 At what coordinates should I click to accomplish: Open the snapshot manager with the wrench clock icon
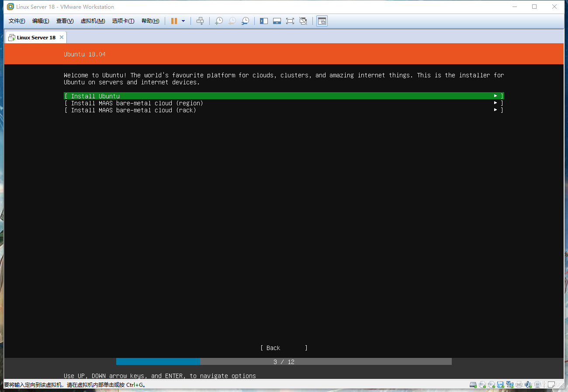[245, 21]
